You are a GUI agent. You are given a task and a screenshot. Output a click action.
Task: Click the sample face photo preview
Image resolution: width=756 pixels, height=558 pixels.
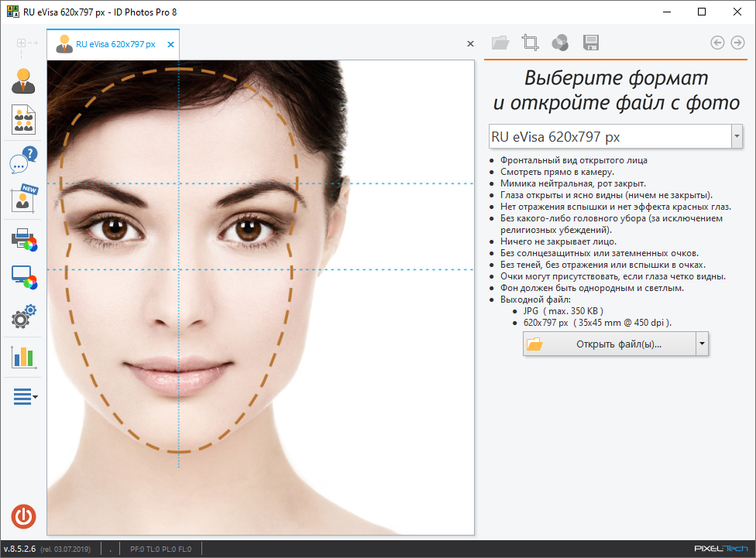coord(260,297)
